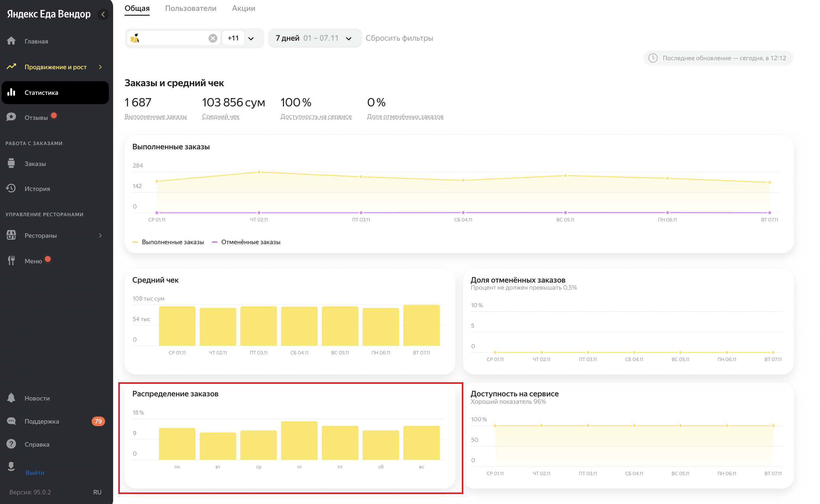This screenshot has height=504, width=820.
Task: Expand Рестораны submenu chevron
Action: [100, 236]
